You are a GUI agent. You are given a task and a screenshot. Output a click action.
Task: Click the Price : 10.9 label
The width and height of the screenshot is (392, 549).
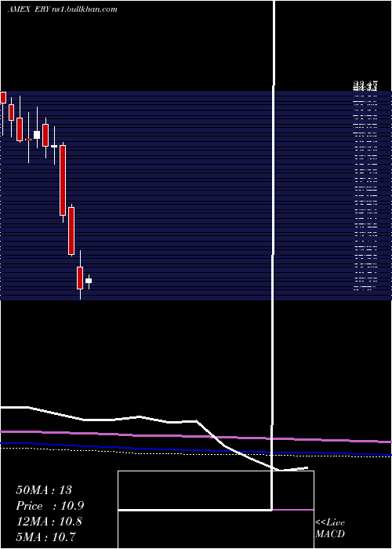(50, 506)
